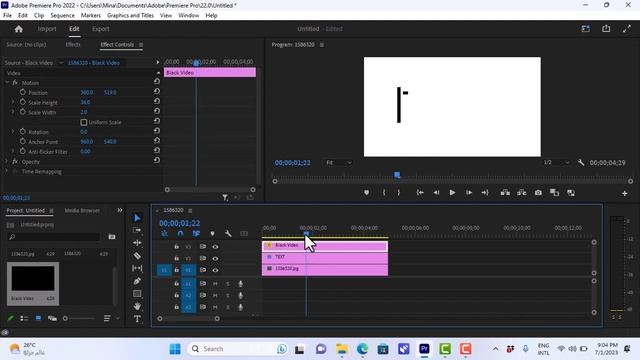
Task: Toggle animation stopwatch for Position
Action: pyautogui.click(x=22, y=92)
